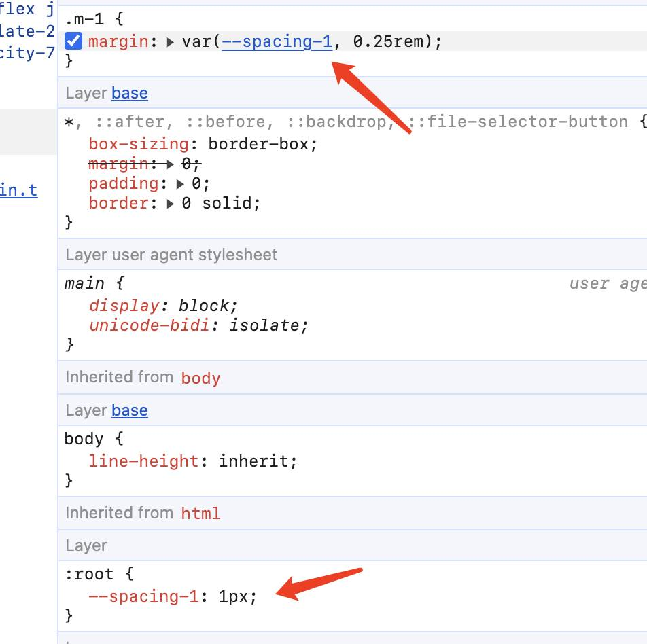Screen dimensions: 647x644
Task: Click the border-box value
Action: tap(259, 144)
